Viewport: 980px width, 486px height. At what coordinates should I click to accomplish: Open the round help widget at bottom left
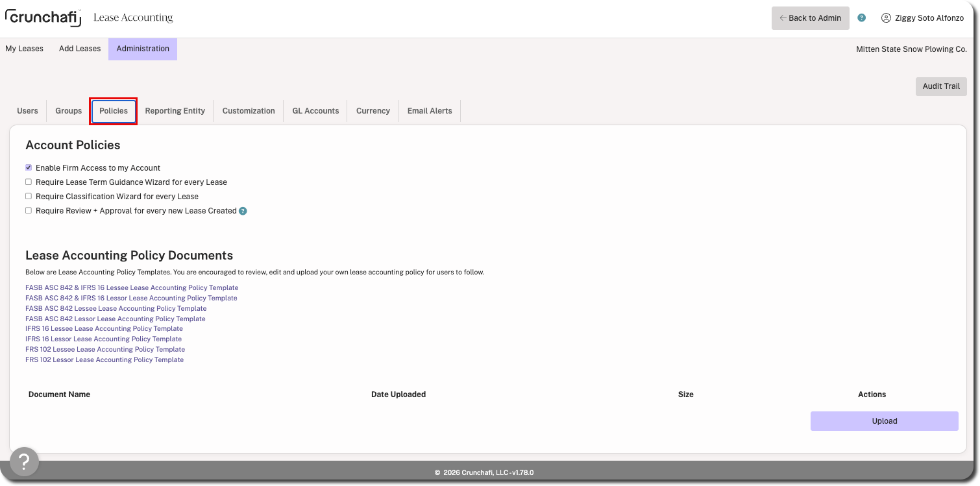[24, 461]
